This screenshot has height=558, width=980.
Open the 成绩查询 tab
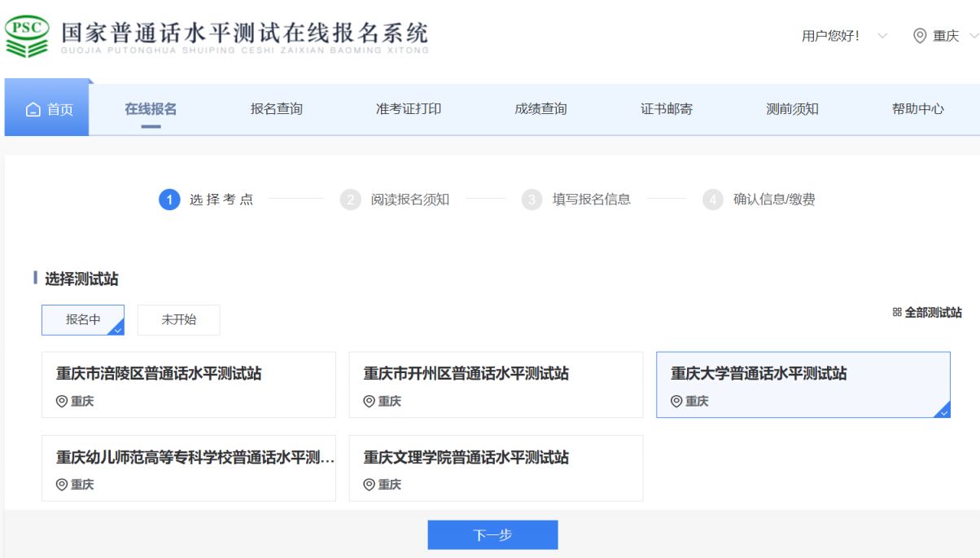coord(540,109)
